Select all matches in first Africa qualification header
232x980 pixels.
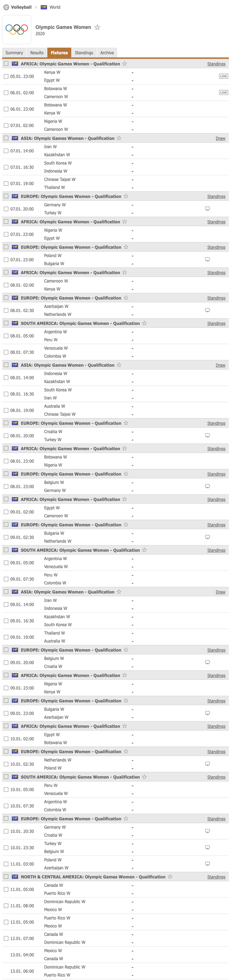6,64
